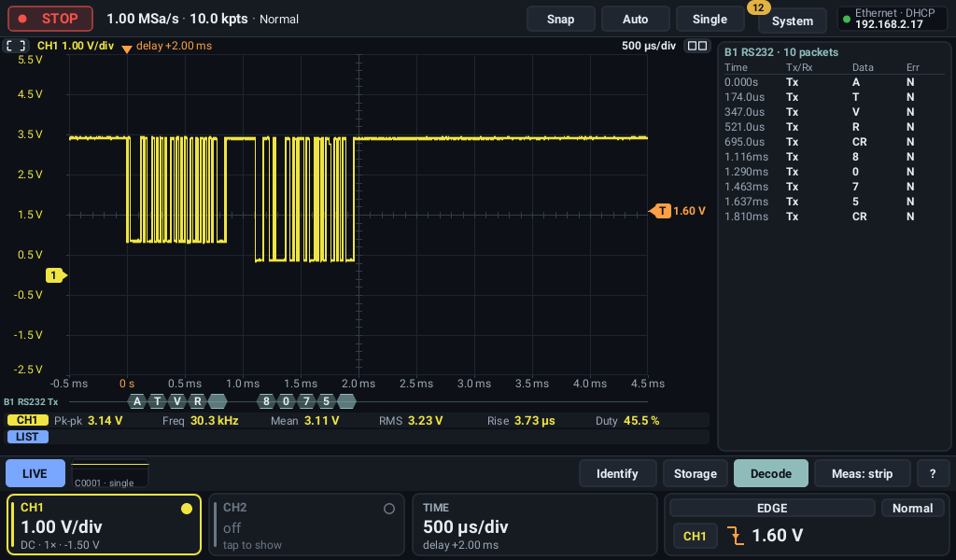Switch to LIVE mode
This screenshot has width=956, height=560.
click(35, 473)
